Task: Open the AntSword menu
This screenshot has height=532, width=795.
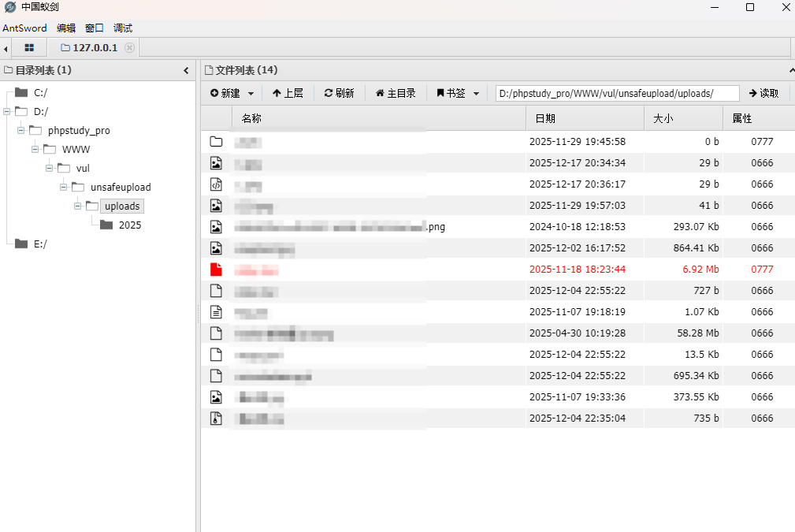Action: point(24,28)
